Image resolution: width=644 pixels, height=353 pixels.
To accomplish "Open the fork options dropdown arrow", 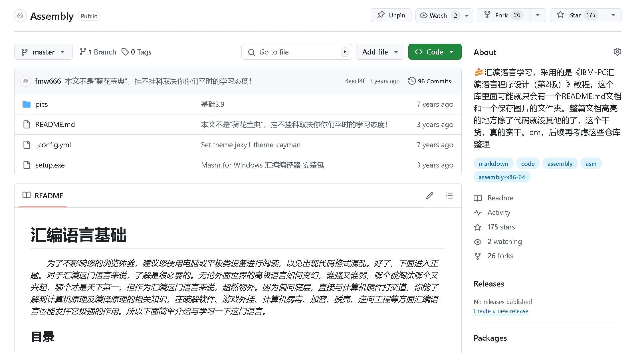I will pyautogui.click(x=538, y=15).
